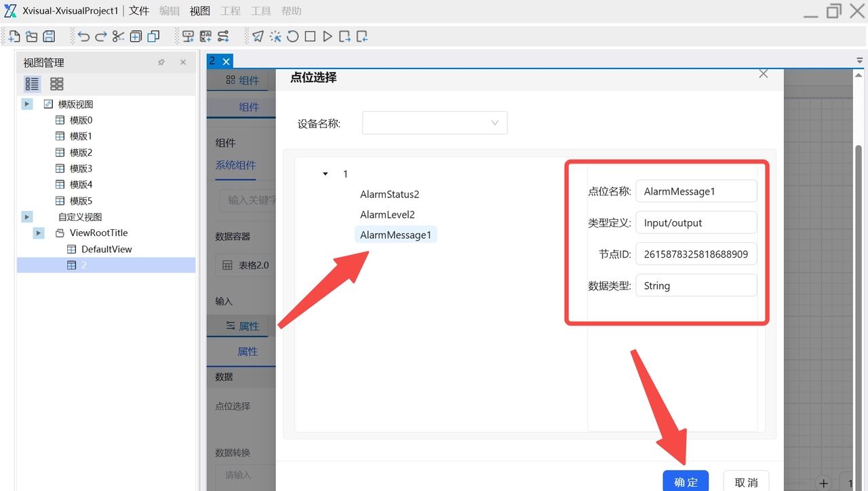This screenshot has width=868, height=491.
Task: Click the new file toolbar icon
Action: [x=14, y=37]
